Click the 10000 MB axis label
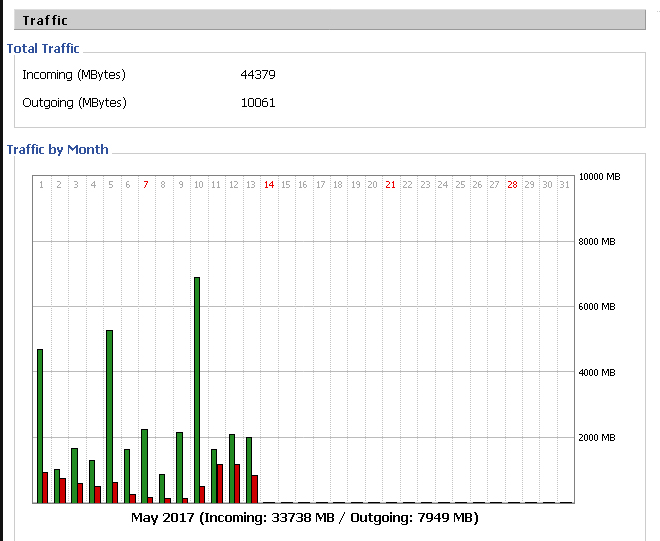The height and width of the screenshot is (541, 660). pyautogui.click(x=599, y=177)
